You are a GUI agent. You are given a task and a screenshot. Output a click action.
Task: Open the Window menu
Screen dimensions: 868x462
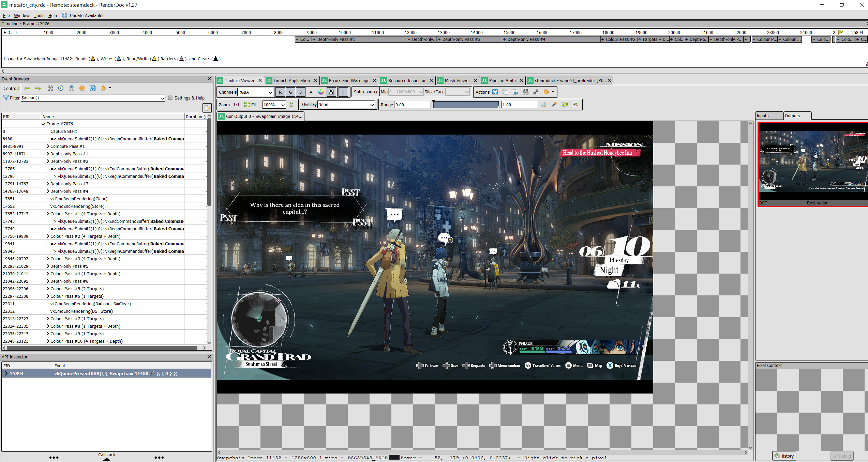21,15
